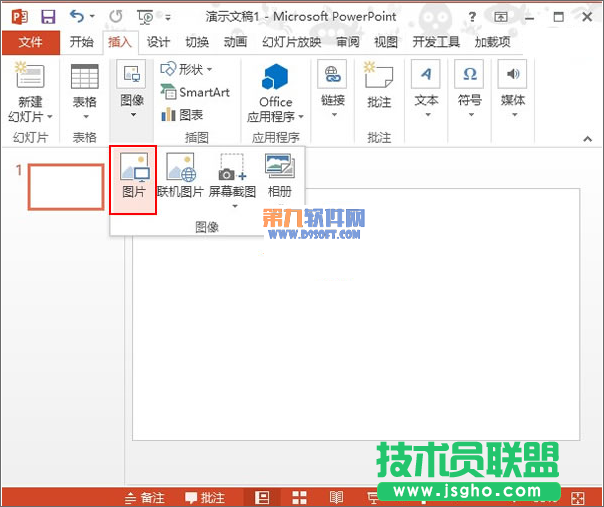The height and width of the screenshot is (507, 604).
Task: Switch to 幻灯片放映 tab
Action: 291,42
